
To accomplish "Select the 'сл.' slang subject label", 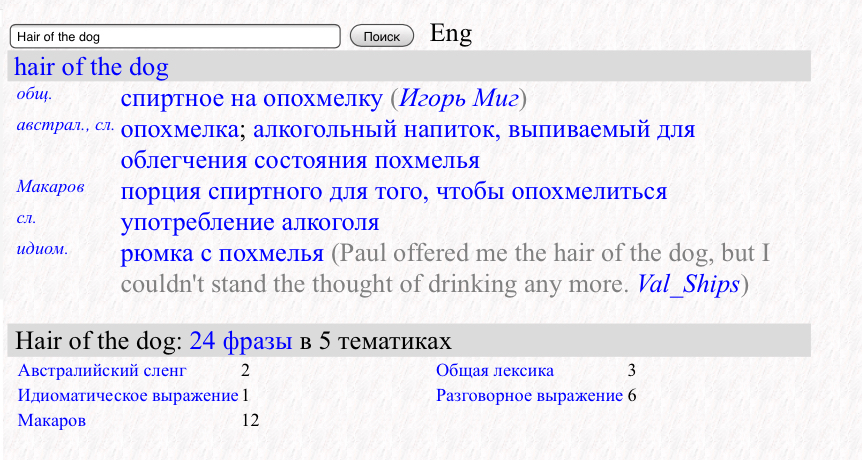I will 27,217.
